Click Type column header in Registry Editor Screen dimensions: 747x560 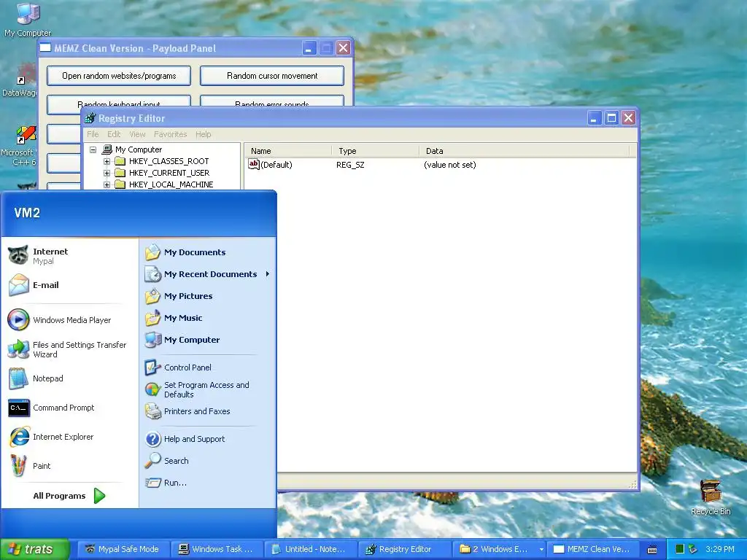coord(375,151)
